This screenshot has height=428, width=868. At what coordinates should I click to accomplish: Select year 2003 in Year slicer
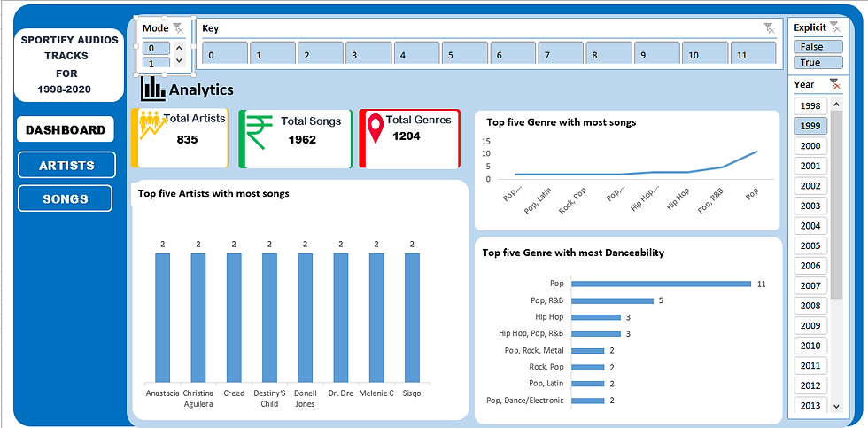[810, 206]
